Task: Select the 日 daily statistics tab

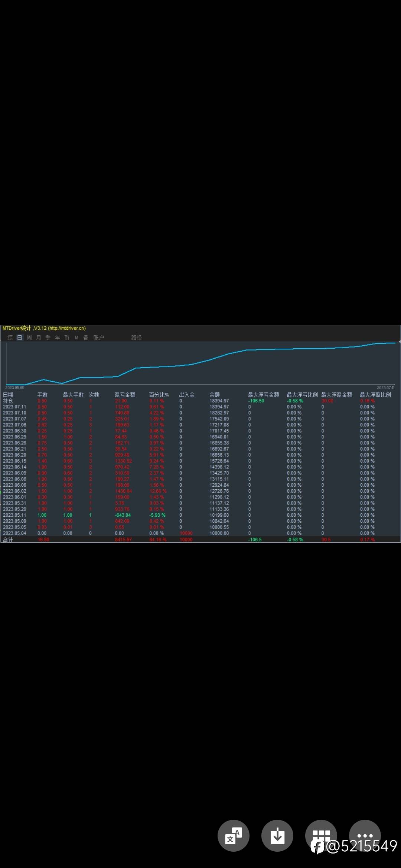Action: click(x=20, y=338)
